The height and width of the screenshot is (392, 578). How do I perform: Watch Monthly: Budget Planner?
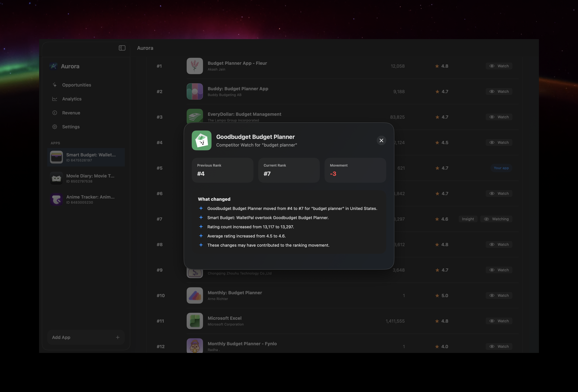499,295
